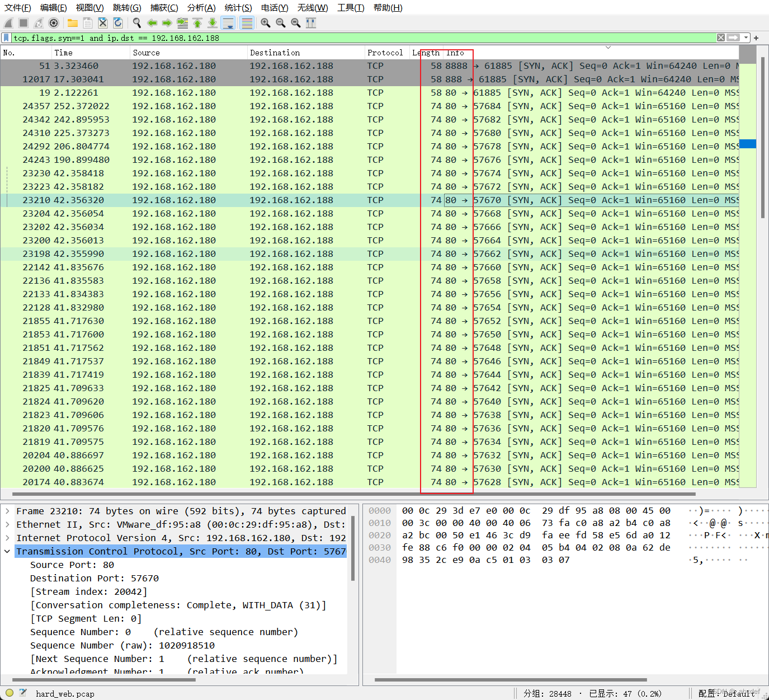Viewport: 769px width, 700px height.
Task: Sort by the Time column header
Action: tap(90, 53)
